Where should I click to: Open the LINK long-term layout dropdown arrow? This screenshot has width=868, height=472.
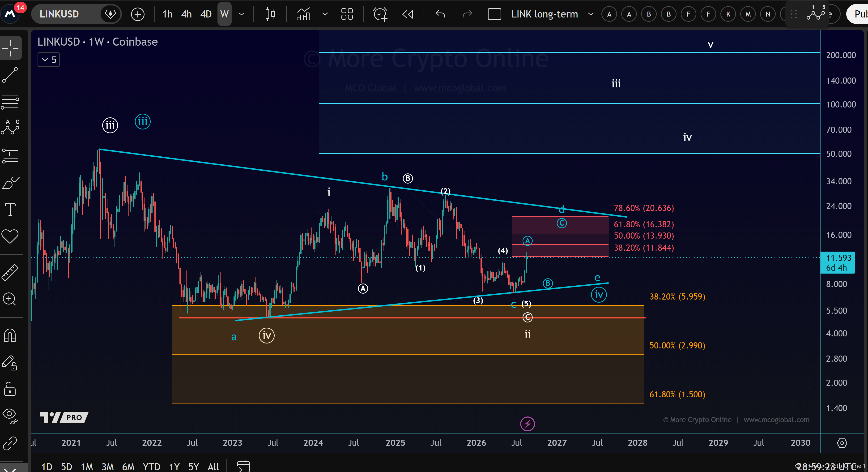(x=590, y=14)
